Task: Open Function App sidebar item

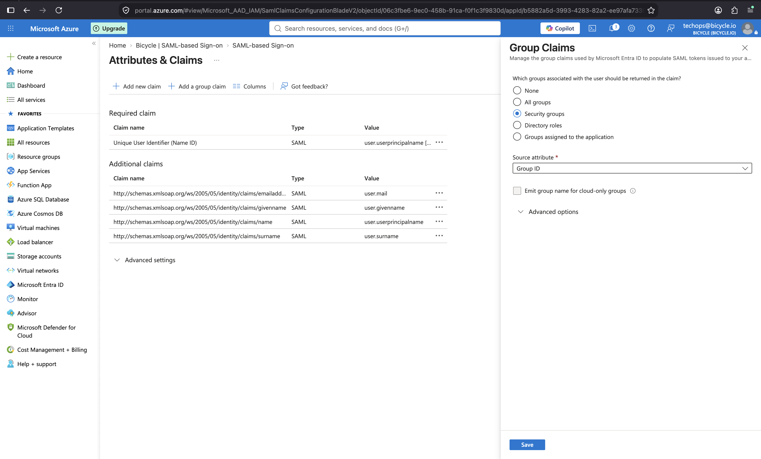Action: coord(29,185)
